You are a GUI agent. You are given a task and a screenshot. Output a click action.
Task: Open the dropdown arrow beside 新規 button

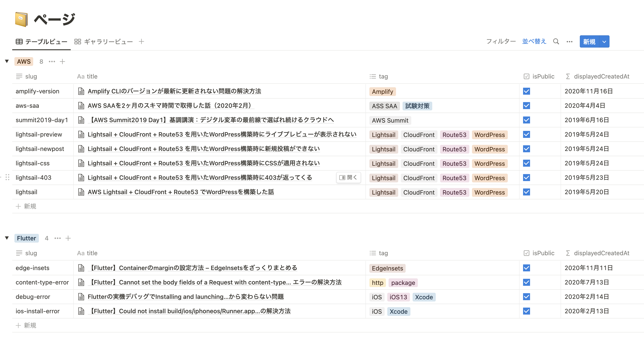604,41
